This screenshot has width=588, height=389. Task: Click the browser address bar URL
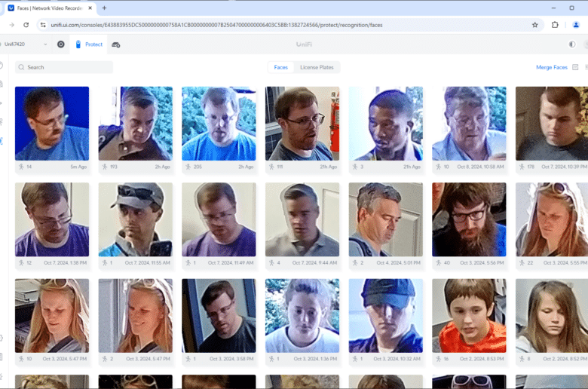(217, 25)
